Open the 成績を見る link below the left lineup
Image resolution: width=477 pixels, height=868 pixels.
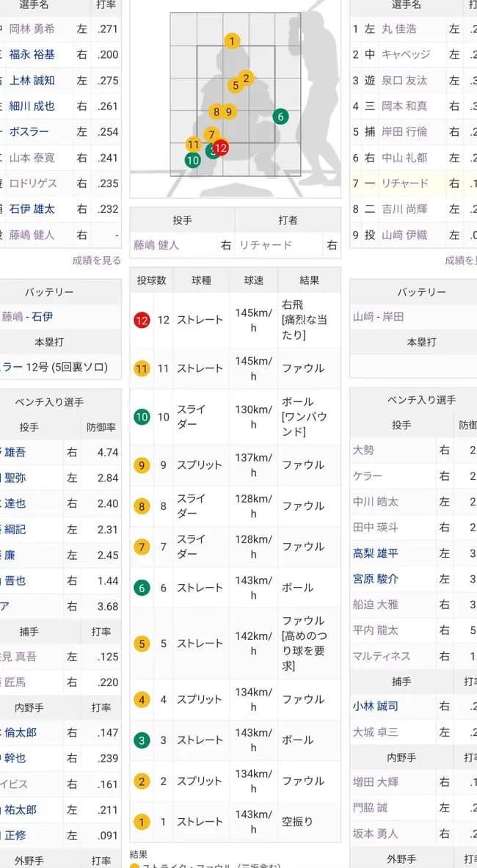click(96, 259)
